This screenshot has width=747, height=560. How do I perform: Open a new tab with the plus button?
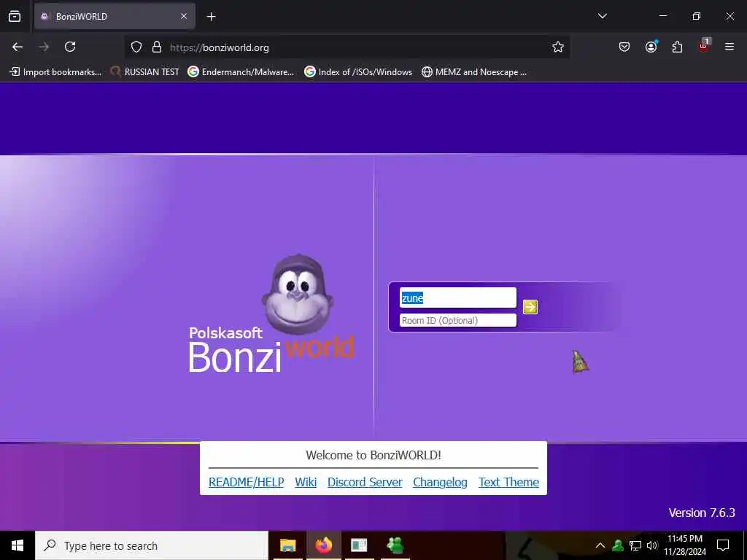pos(211,17)
